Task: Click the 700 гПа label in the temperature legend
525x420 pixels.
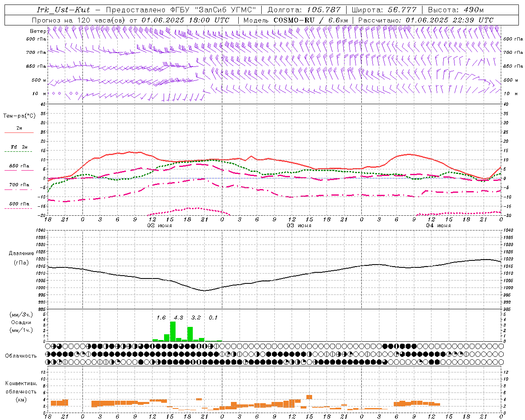Action: click(x=19, y=185)
